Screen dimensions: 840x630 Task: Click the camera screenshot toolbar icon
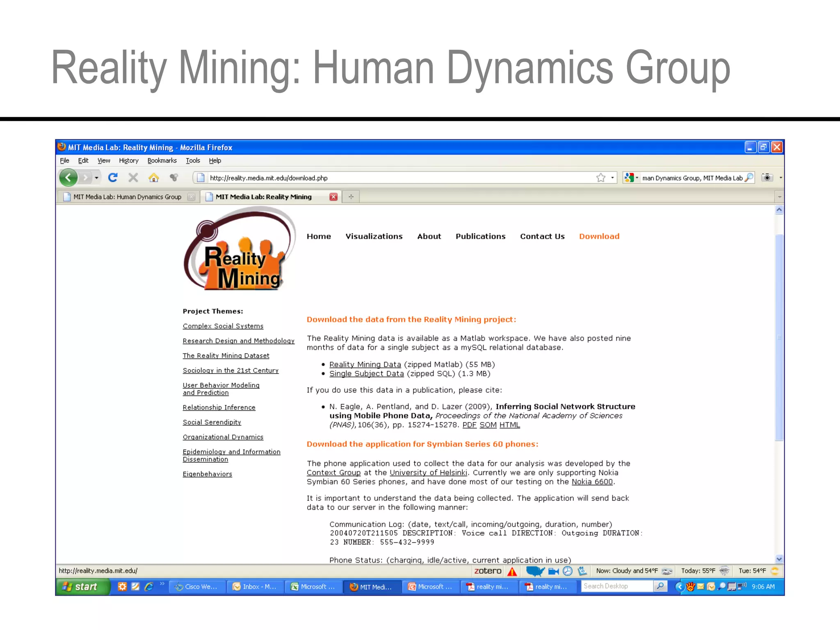[x=767, y=177]
